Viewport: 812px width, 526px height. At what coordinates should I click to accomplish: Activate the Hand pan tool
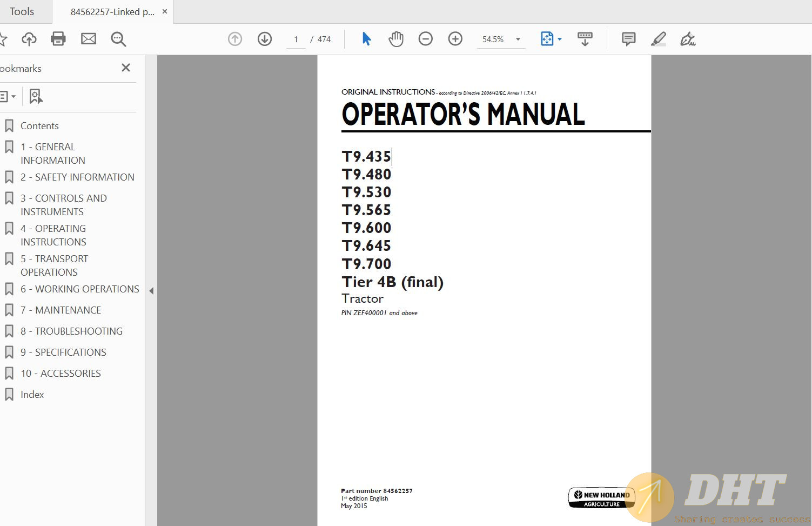pos(396,39)
